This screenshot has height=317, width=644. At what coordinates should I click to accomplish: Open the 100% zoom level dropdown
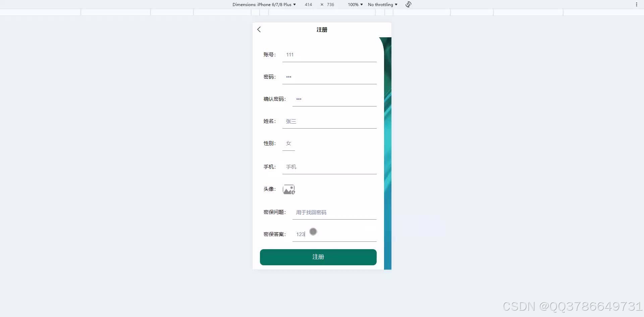[355, 4]
